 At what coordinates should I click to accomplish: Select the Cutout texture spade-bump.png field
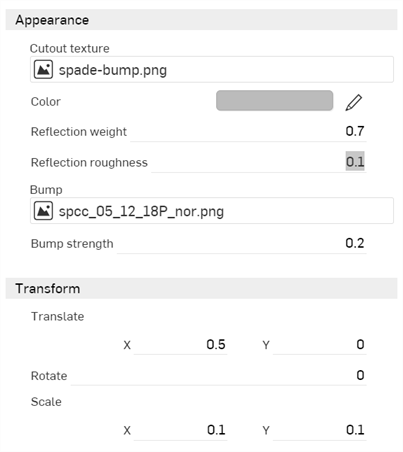pyautogui.click(x=212, y=70)
